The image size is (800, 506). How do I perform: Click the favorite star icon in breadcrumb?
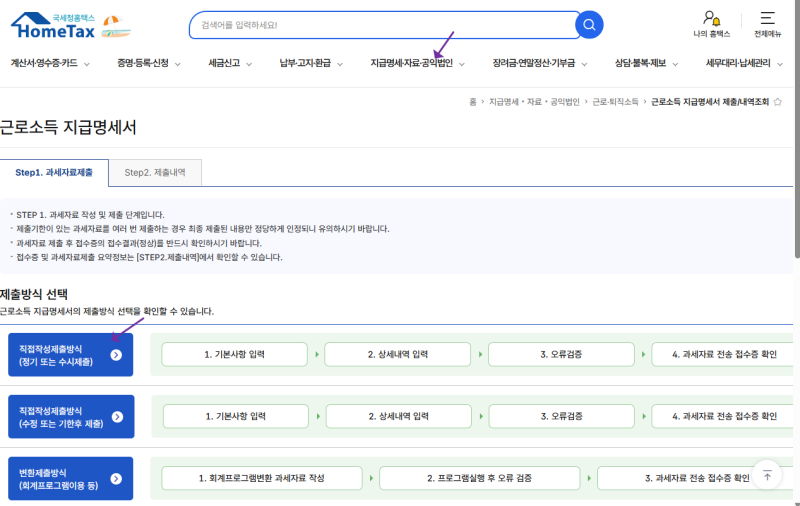tap(778, 102)
